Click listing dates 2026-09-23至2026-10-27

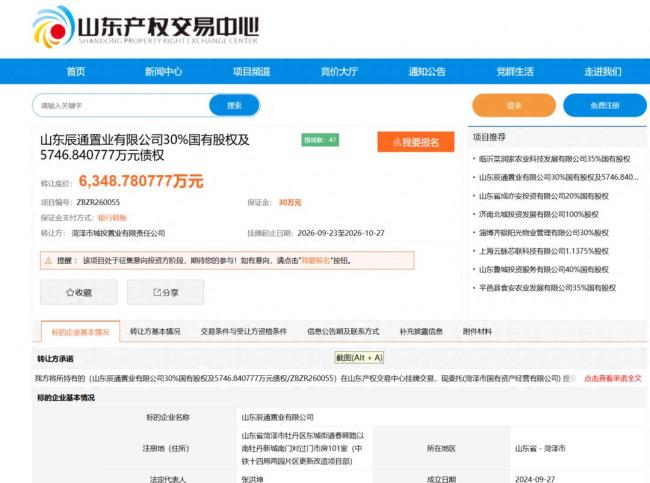pos(341,233)
